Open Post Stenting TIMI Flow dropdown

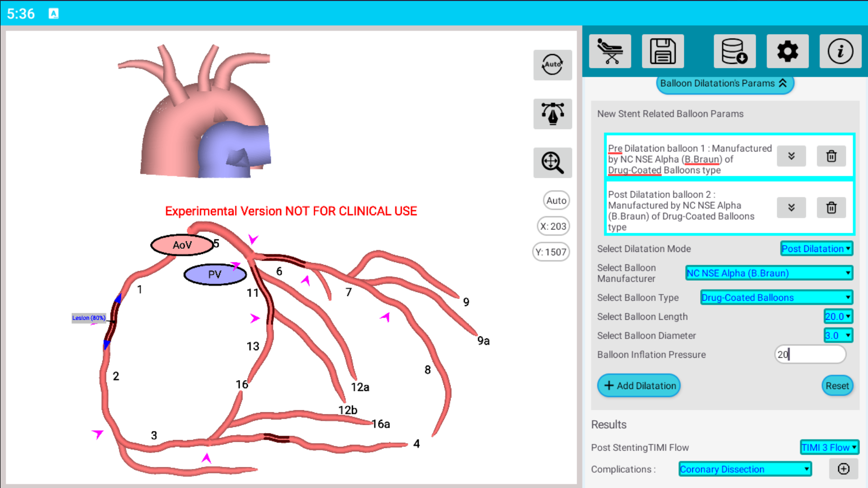[829, 447]
